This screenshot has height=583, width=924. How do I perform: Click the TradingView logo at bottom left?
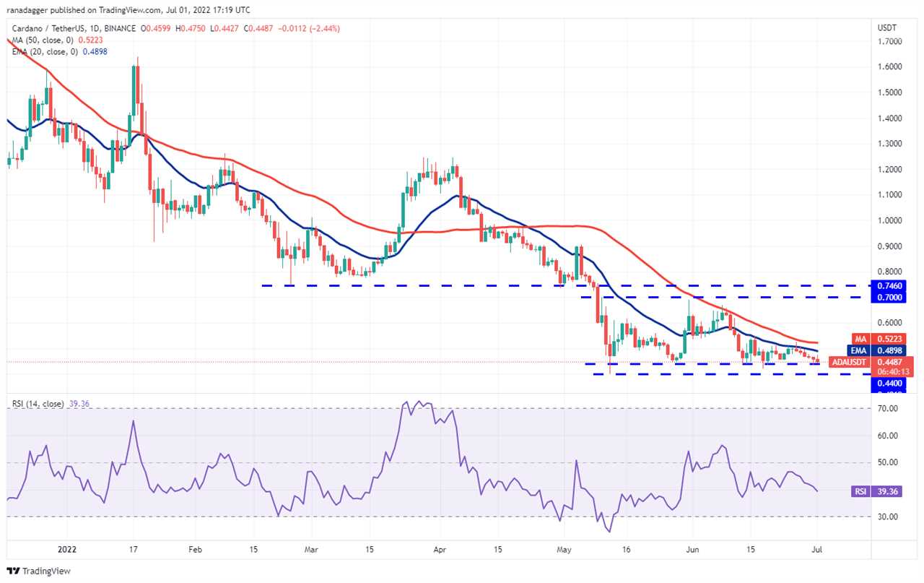coord(39,571)
